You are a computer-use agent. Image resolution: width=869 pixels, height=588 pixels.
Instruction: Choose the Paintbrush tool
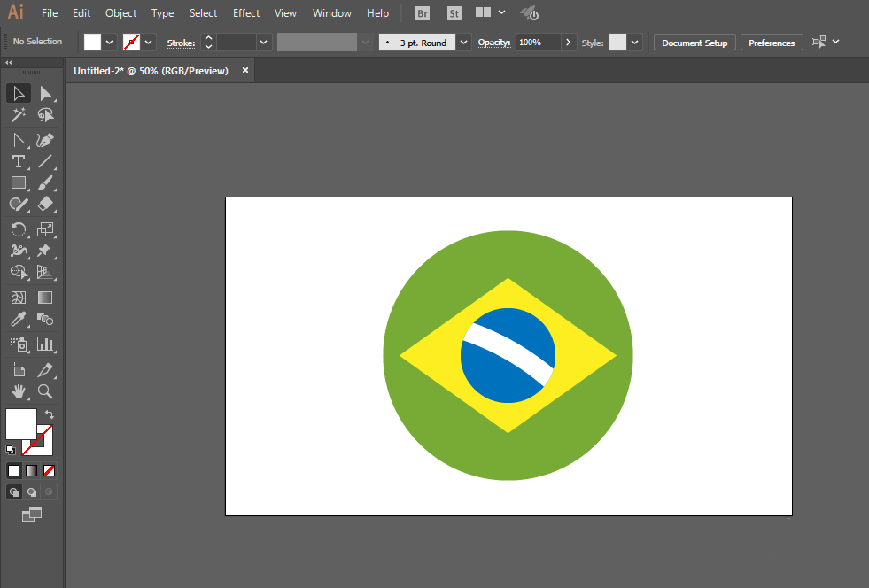[45, 183]
